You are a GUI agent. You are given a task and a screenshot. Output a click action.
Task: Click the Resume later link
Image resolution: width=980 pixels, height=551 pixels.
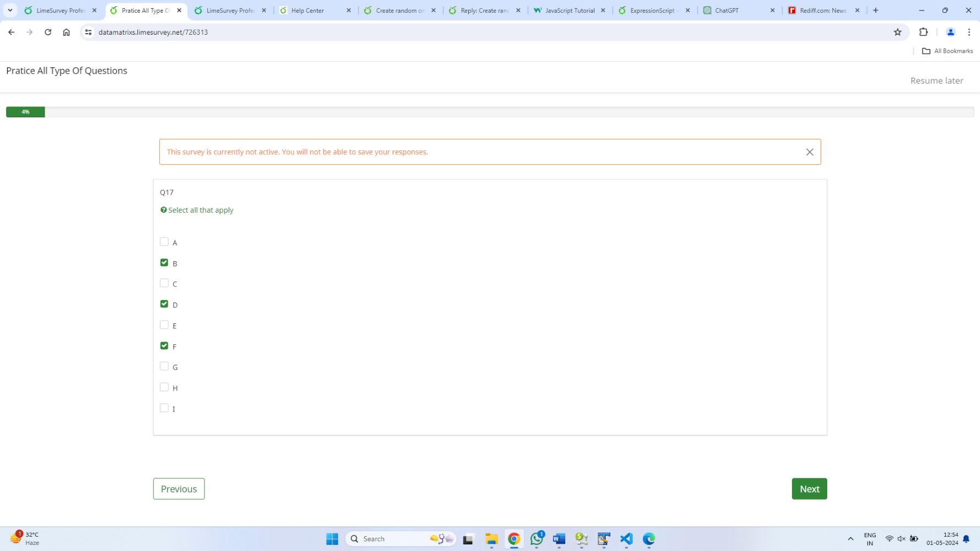[x=936, y=80]
